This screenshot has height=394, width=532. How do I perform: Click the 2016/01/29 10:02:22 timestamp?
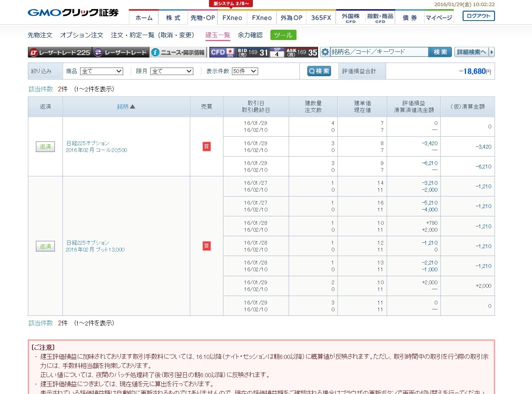tap(464, 5)
